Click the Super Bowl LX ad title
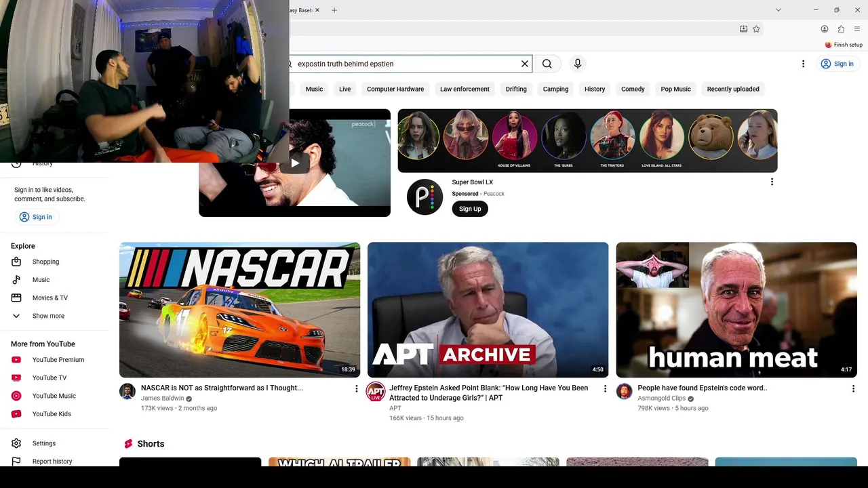 click(473, 182)
